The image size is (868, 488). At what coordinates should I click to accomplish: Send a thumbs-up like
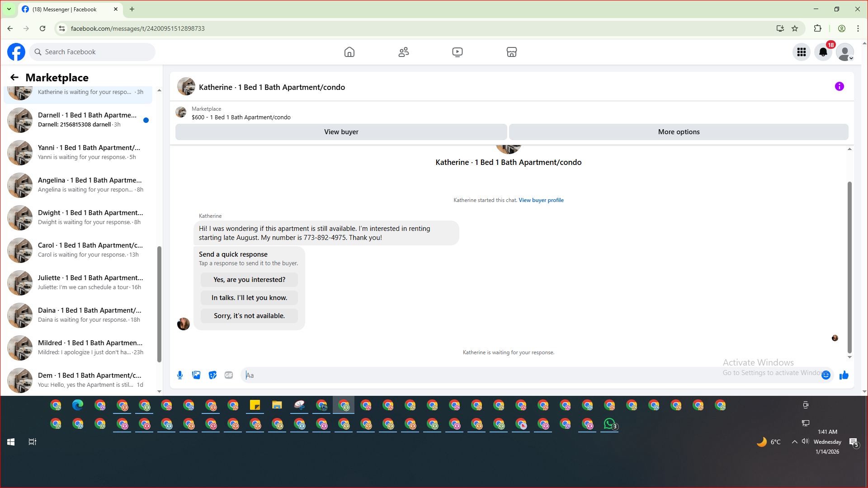844,375
